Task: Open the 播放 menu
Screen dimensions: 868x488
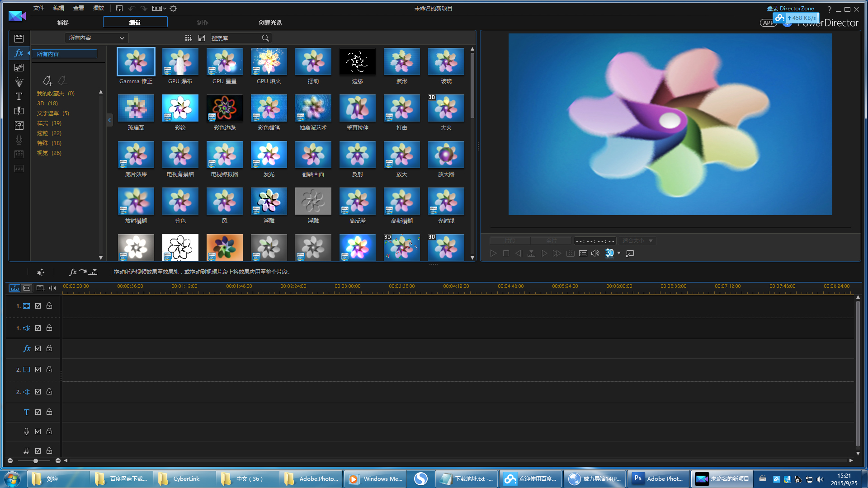Action: tap(99, 8)
